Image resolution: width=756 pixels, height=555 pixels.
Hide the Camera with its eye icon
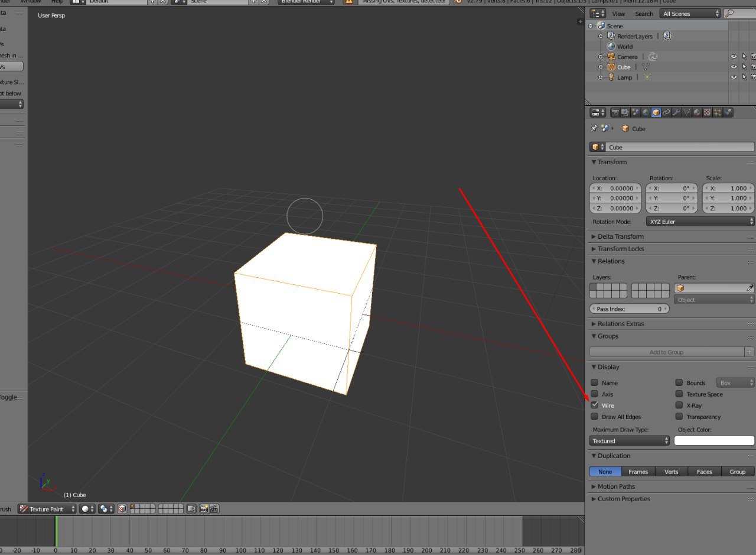click(x=734, y=57)
